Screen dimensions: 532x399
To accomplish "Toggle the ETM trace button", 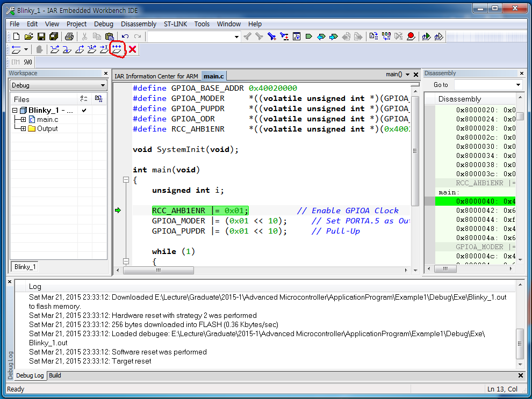I will tap(16, 62).
